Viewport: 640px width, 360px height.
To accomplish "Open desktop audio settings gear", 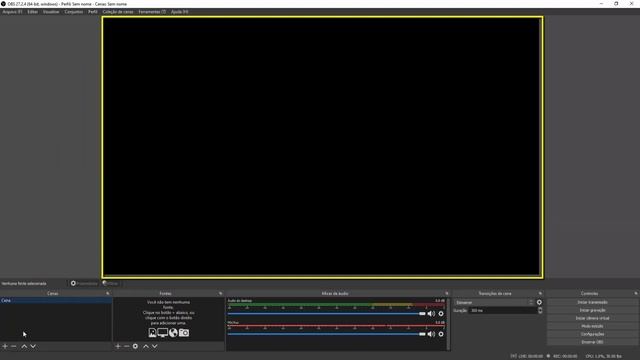I will 441,313.
